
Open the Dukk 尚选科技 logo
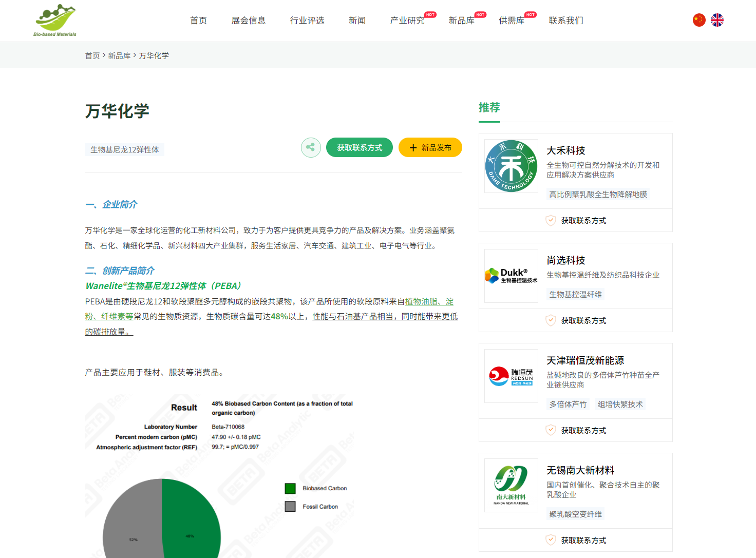click(511, 276)
